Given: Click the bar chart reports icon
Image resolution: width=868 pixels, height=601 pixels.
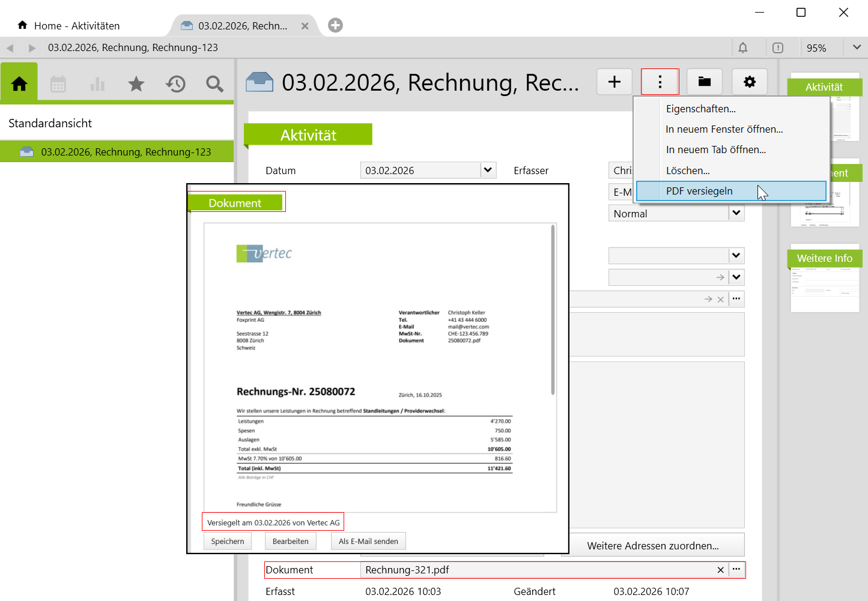Looking at the screenshot, I should pyautogui.click(x=97, y=84).
